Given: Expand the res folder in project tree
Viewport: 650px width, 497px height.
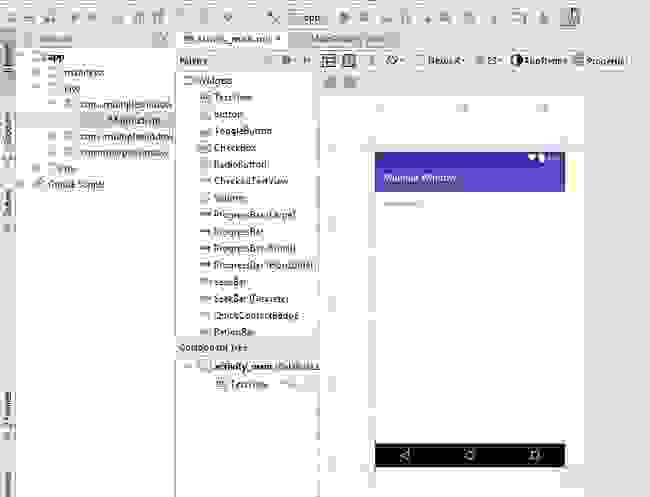Looking at the screenshot, I should tap(36, 170).
